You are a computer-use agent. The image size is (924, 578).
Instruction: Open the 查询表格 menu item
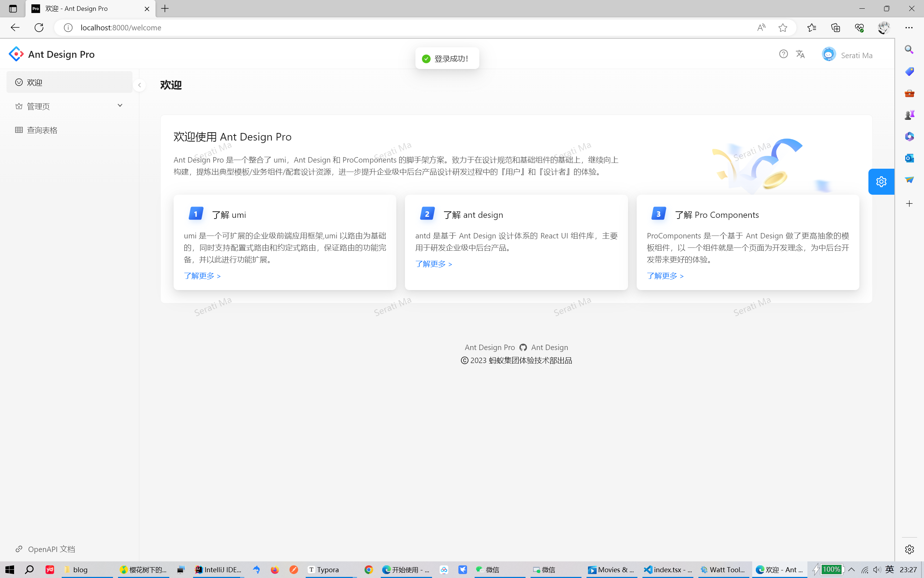coord(70,130)
